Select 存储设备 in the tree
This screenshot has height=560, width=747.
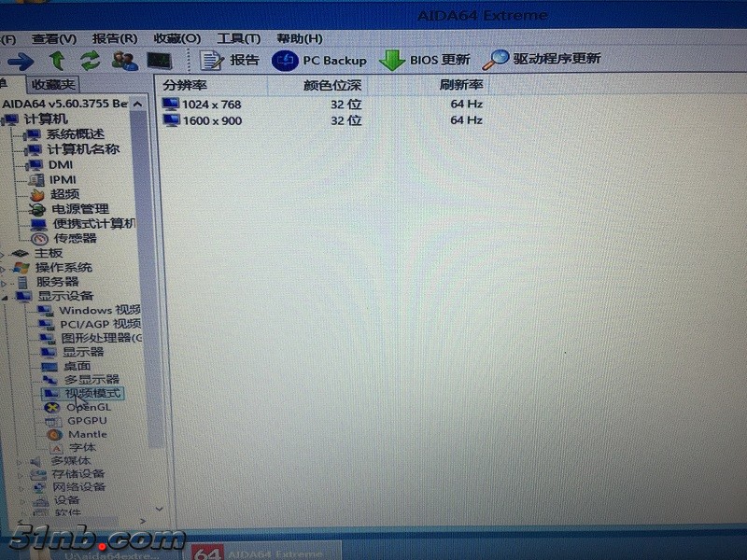tap(78, 474)
